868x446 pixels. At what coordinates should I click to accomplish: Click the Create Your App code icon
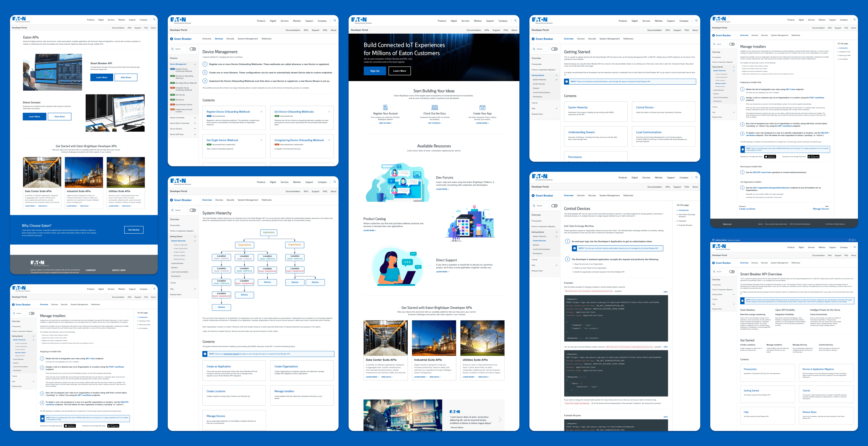(482, 107)
